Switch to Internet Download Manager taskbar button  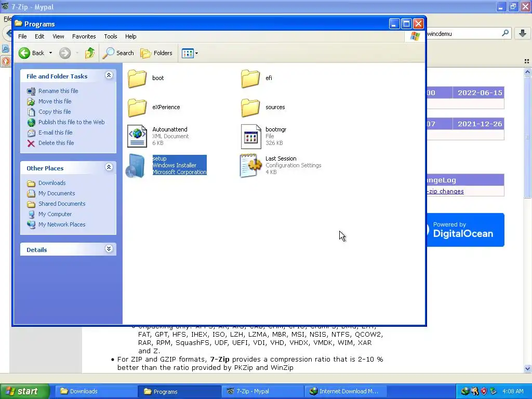click(345, 391)
